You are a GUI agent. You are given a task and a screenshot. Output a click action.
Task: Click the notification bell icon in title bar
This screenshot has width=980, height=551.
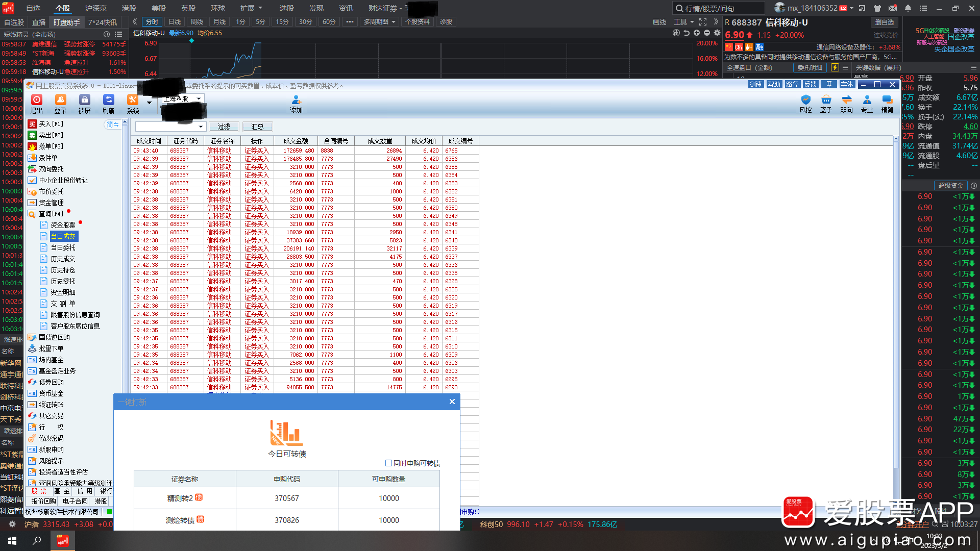pos(908,8)
